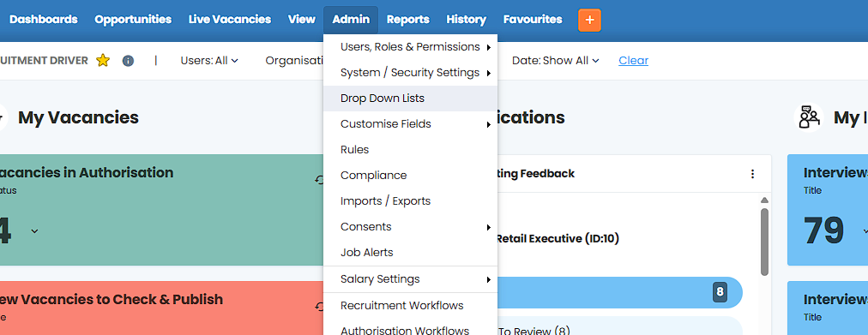Click the Feedback panel vertical scrollbar
The width and height of the screenshot is (868, 335).
[764, 242]
